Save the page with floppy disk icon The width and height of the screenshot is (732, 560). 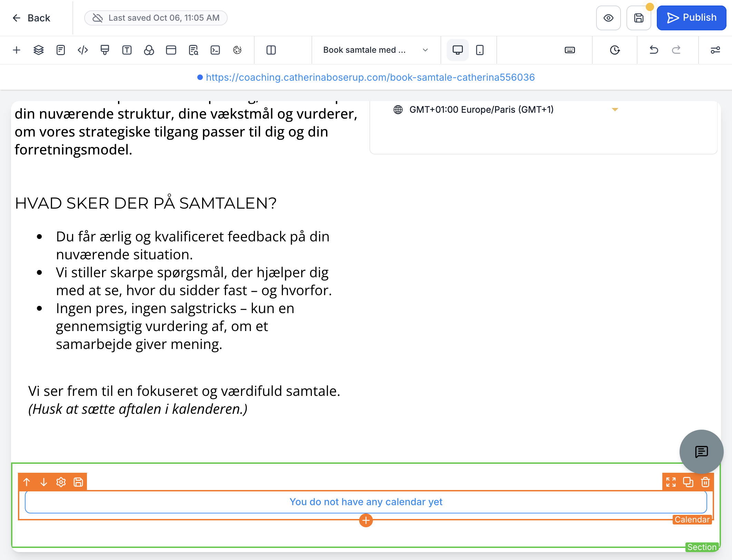pyautogui.click(x=639, y=18)
